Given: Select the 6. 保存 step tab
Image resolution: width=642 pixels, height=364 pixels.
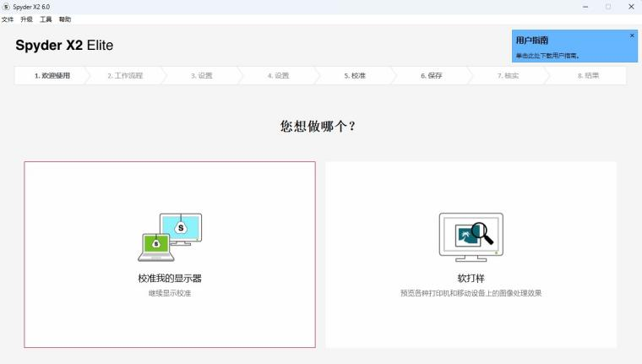Looking at the screenshot, I should pos(431,76).
